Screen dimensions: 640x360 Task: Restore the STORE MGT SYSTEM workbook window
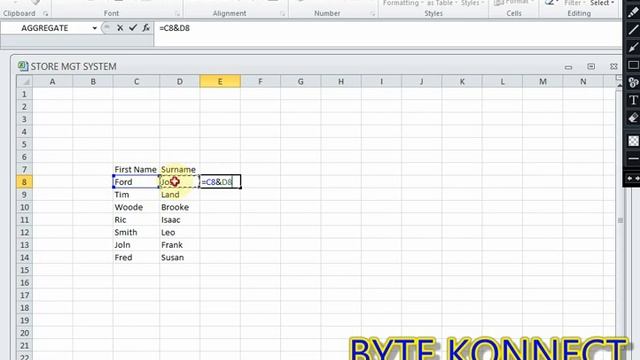591,67
